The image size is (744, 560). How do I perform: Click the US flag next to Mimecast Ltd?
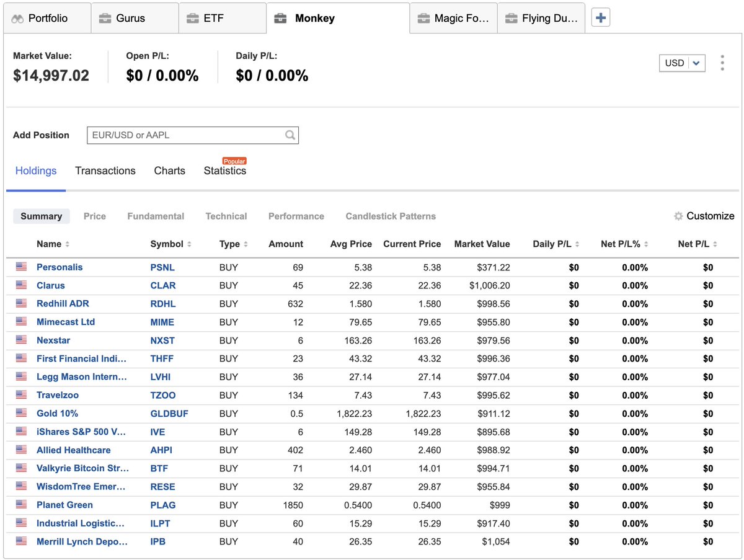[x=22, y=322]
